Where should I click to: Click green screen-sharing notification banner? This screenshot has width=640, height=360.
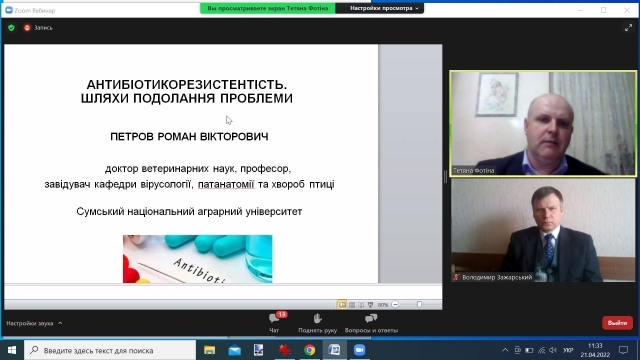click(x=268, y=8)
